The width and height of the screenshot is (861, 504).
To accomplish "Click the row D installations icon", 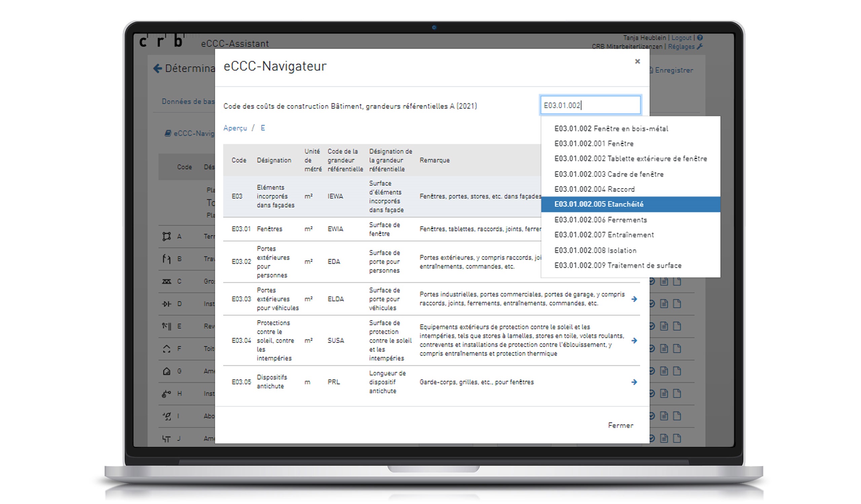I will coord(166,304).
